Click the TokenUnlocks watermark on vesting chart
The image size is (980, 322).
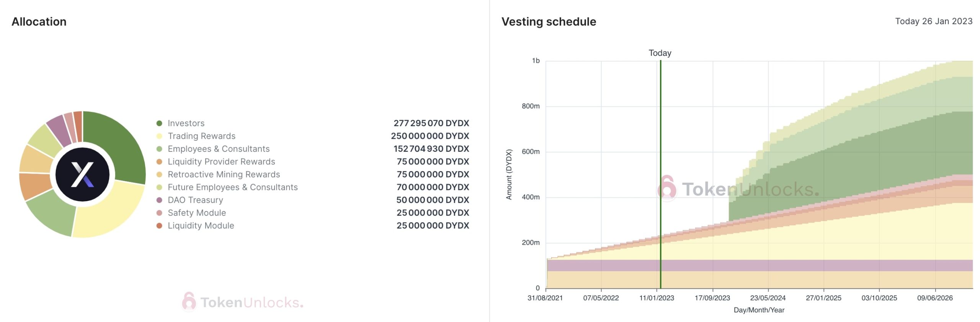pos(739,189)
